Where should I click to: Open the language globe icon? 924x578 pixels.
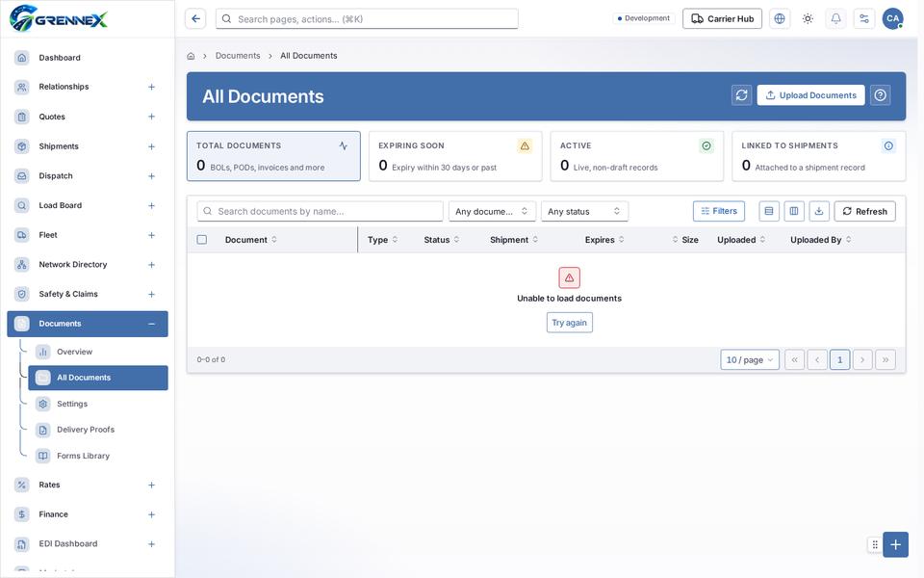[779, 19]
